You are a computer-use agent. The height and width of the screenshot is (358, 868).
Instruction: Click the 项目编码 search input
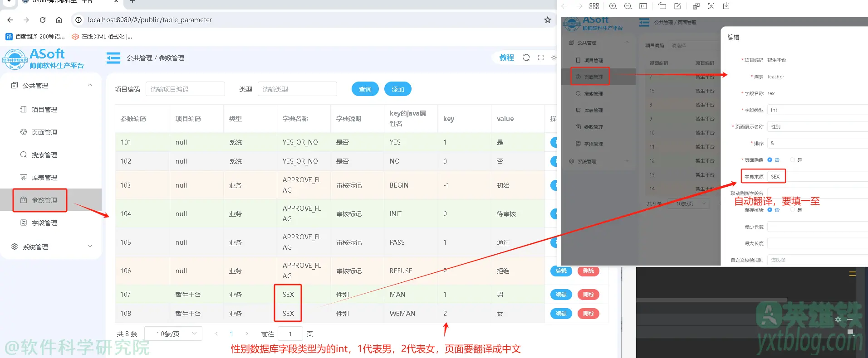185,89
